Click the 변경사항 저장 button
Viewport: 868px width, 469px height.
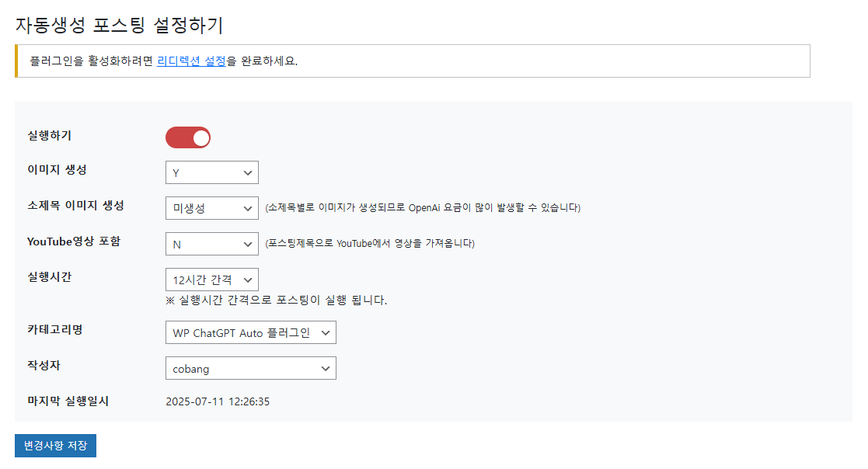click(55, 446)
